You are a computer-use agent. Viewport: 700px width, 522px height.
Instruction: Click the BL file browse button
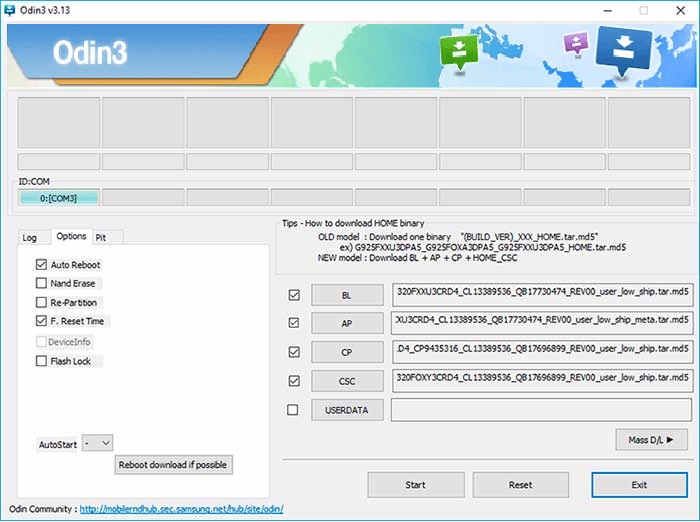coord(347,295)
